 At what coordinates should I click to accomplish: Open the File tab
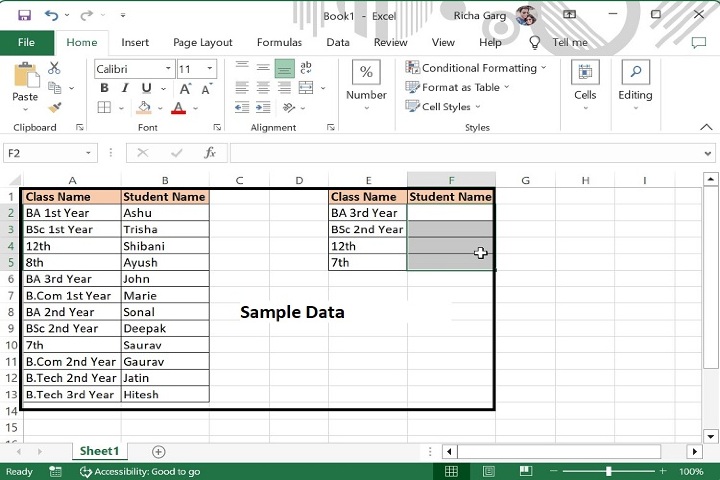pos(26,43)
